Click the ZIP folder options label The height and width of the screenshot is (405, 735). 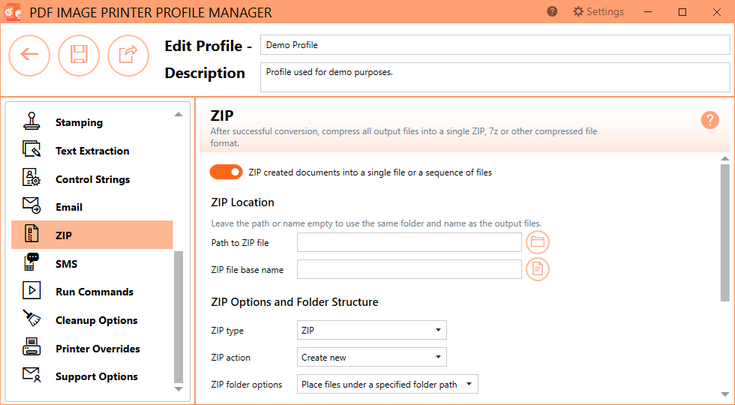coord(247,385)
